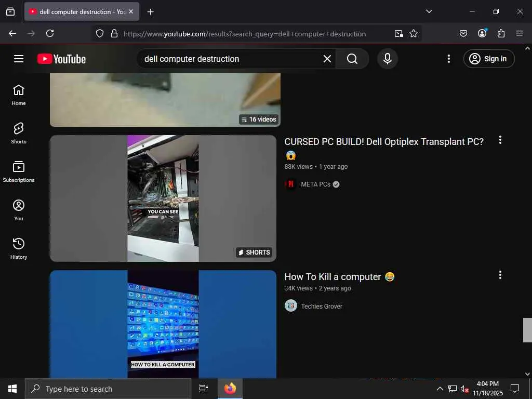Open Windows notification center

point(515,389)
